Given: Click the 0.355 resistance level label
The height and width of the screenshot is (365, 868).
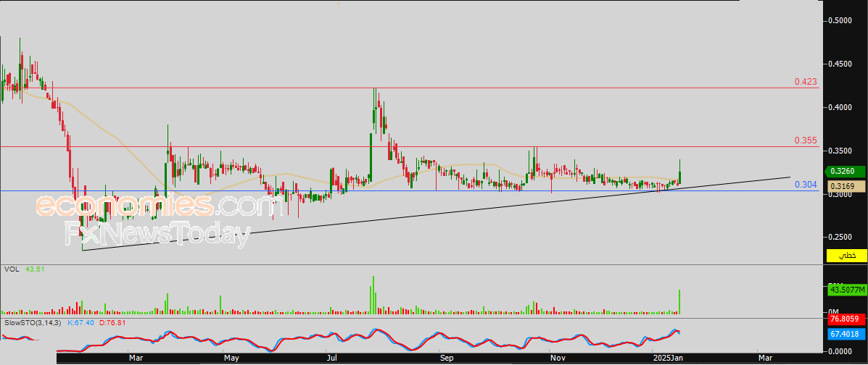Looking at the screenshot, I should [x=806, y=140].
